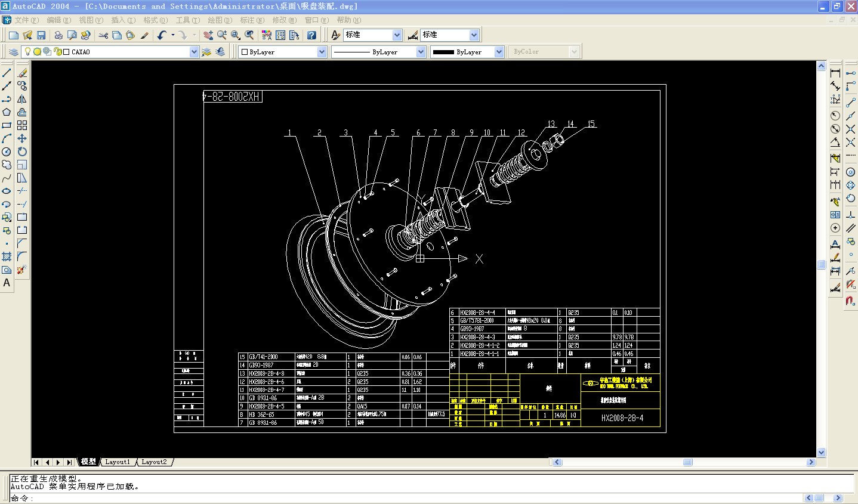This screenshot has height=504, width=858.
Task: Click the vertical scrollbar down arrow
Action: 822,453
